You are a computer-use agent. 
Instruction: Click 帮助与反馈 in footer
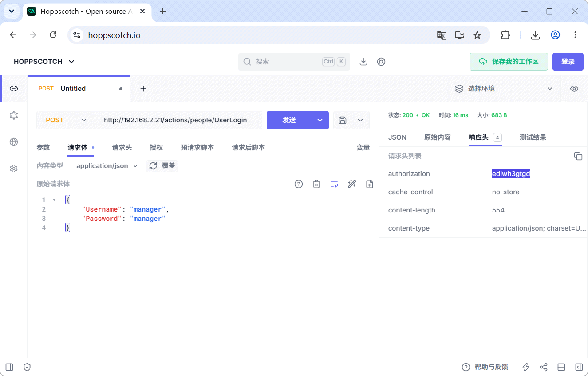pyautogui.click(x=491, y=367)
